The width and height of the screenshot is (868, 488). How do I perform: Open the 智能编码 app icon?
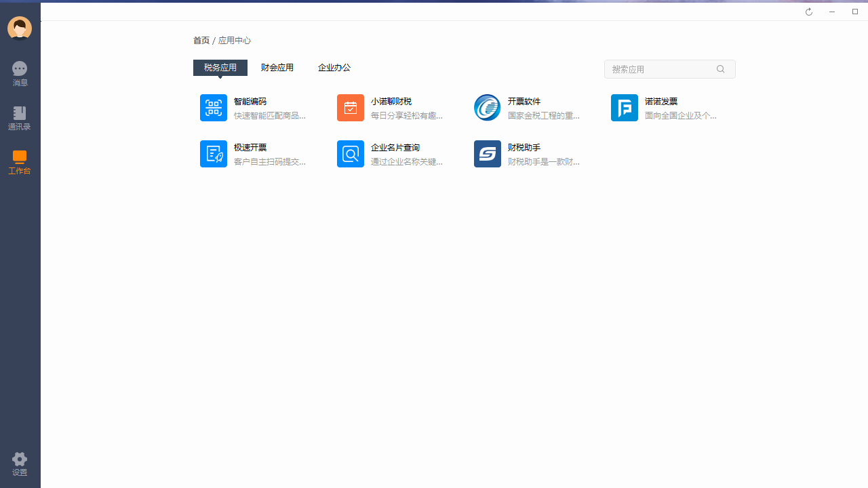pyautogui.click(x=214, y=107)
